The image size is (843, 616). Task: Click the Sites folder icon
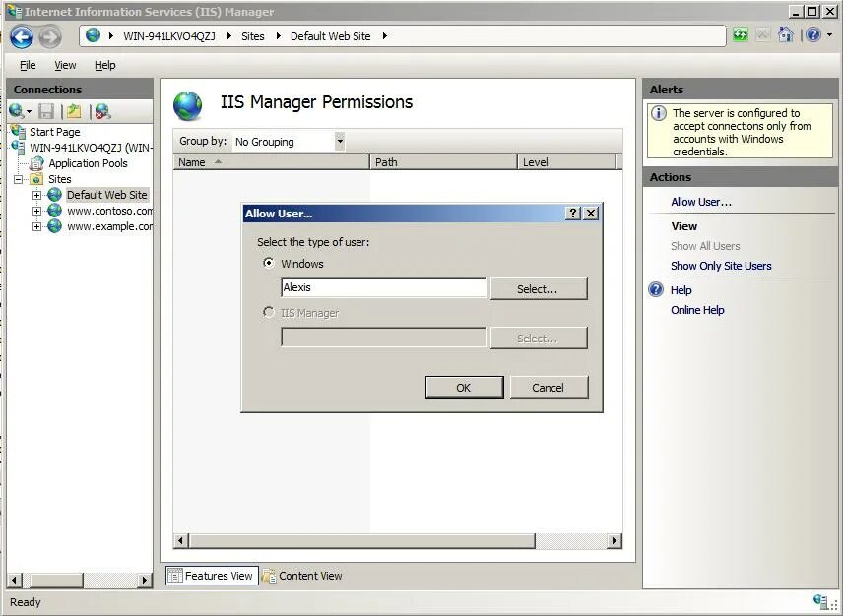click(36, 179)
